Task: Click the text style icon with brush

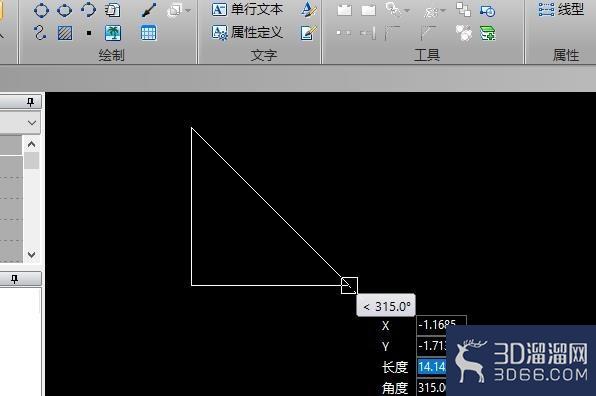Action: [309, 10]
